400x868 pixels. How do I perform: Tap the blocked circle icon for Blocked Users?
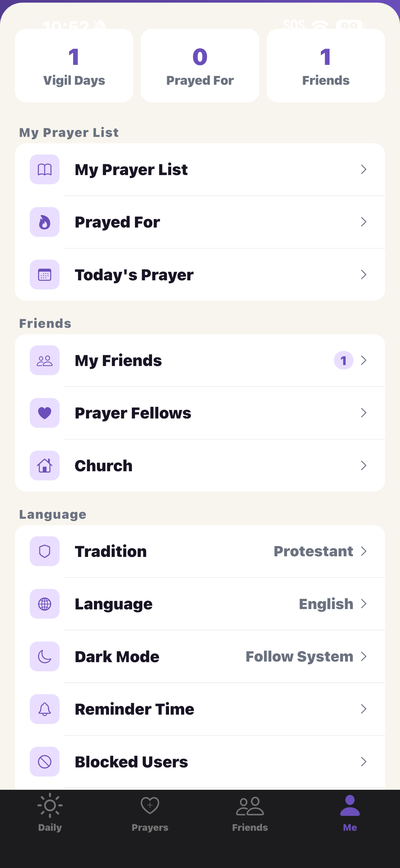coord(44,762)
